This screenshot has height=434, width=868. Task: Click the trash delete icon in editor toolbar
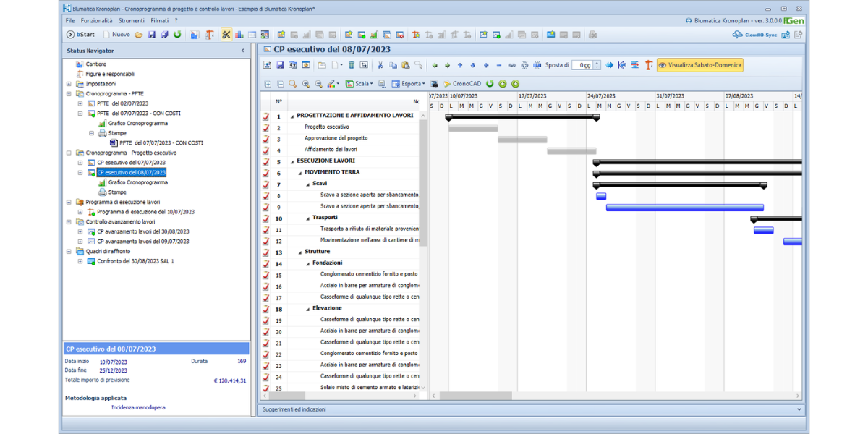(x=352, y=65)
